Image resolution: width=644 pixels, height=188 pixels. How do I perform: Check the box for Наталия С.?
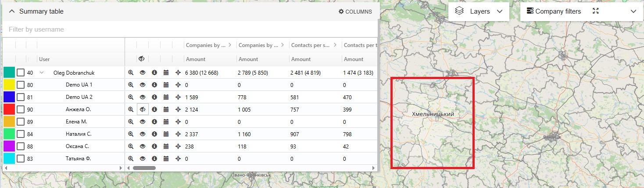click(x=21, y=134)
